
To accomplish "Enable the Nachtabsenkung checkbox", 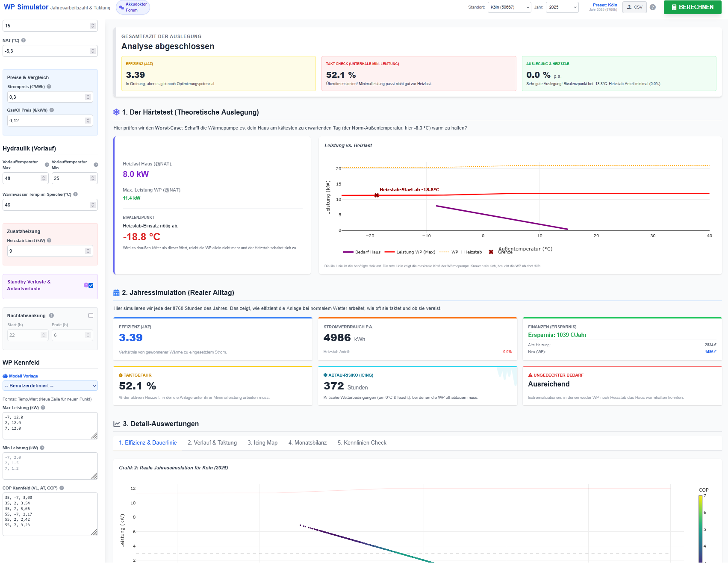I will point(91,315).
